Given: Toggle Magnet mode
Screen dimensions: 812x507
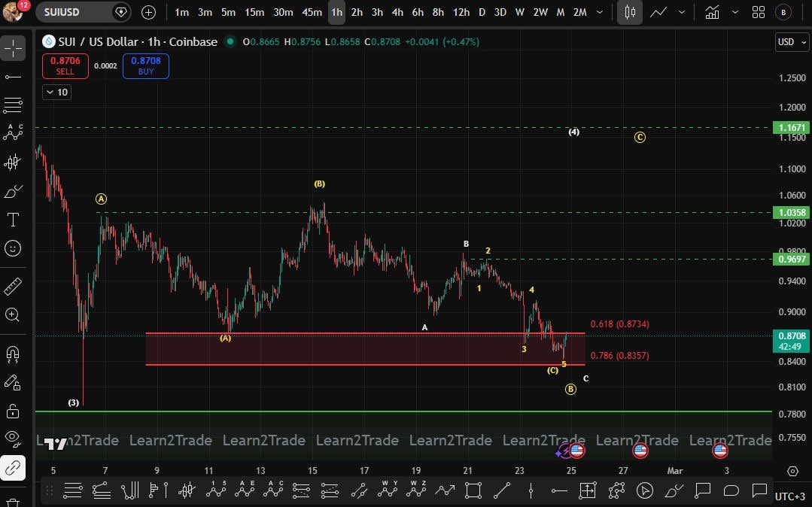Looking at the screenshot, I should pos(13,354).
